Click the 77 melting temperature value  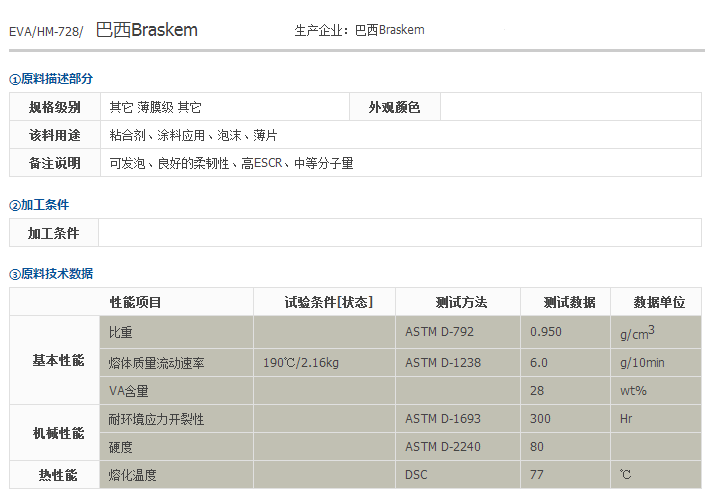click(537, 475)
